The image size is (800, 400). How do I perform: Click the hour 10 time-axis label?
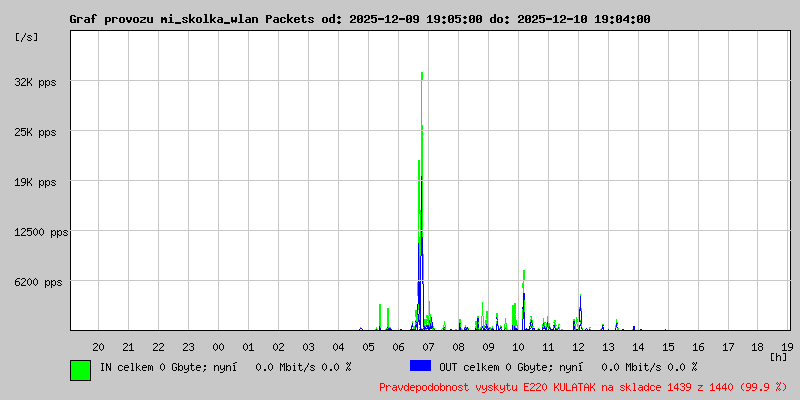tap(518, 347)
